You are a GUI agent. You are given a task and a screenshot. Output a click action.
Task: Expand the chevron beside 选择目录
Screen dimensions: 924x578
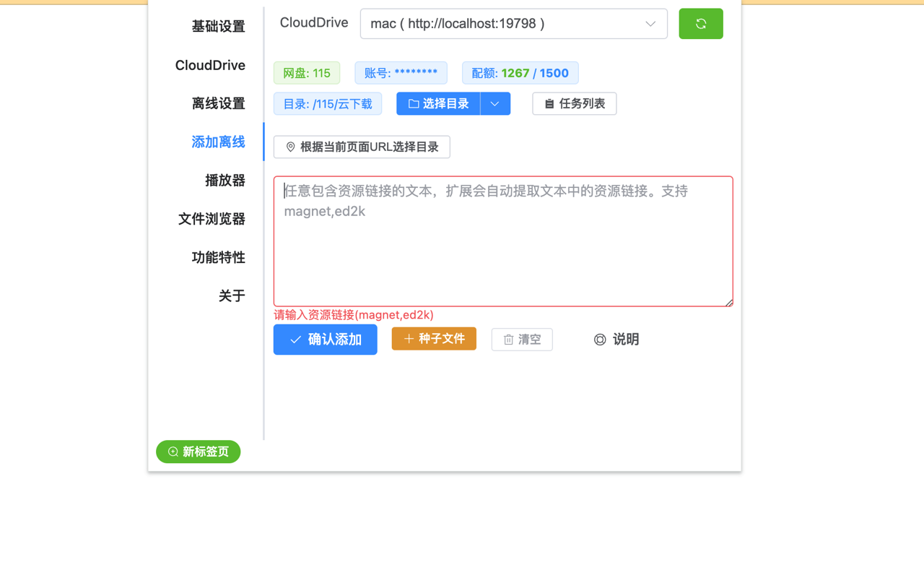[495, 103]
